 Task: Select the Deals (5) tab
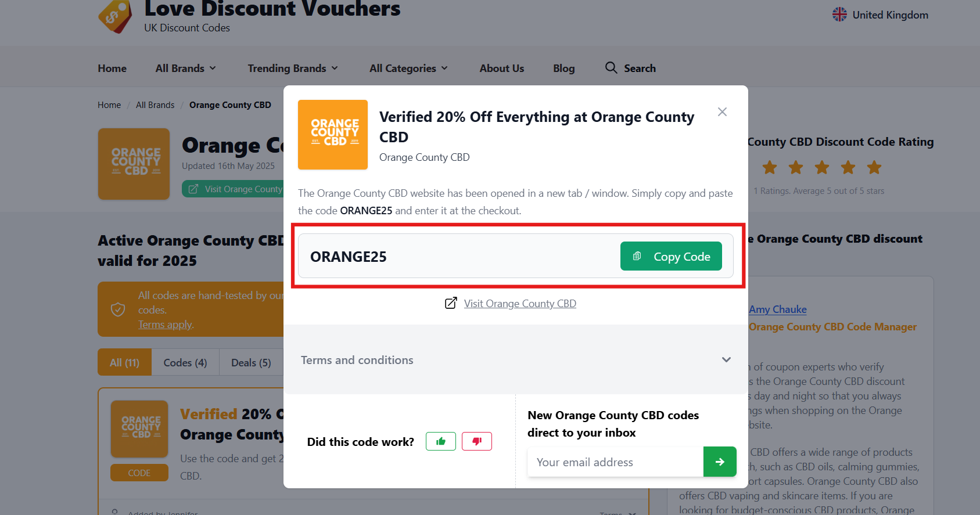point(251,363)
